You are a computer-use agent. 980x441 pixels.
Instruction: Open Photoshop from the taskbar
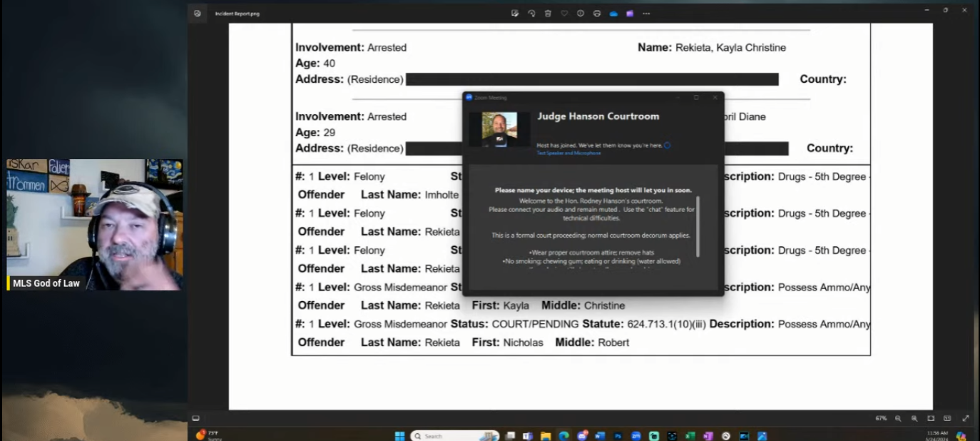[x=618, y=435]
